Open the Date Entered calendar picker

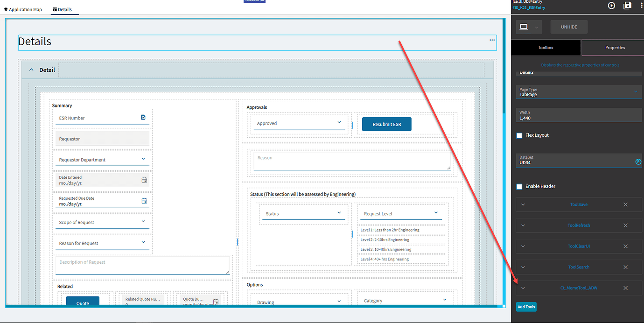[144, 180]
